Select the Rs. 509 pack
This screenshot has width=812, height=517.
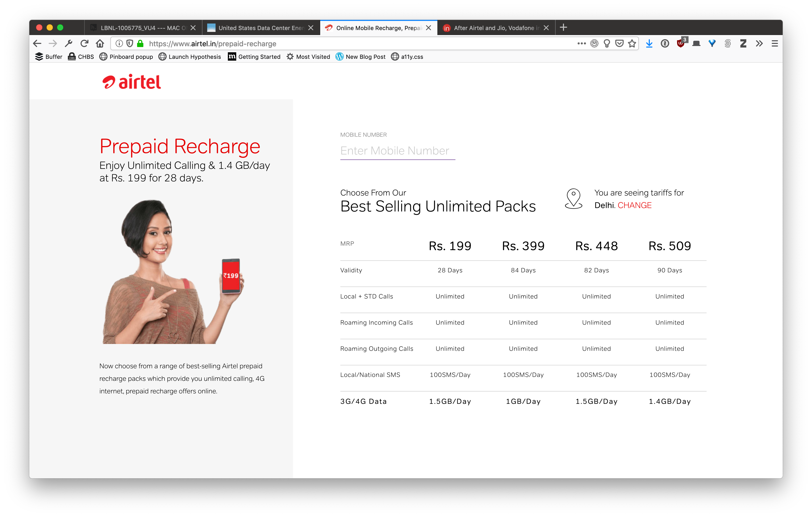670,246
